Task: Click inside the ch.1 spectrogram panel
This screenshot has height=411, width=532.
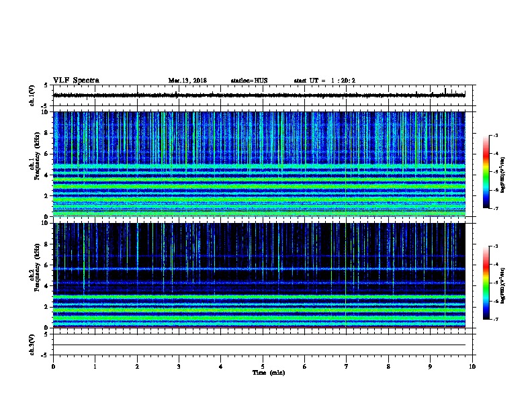Action: (259, 164)
